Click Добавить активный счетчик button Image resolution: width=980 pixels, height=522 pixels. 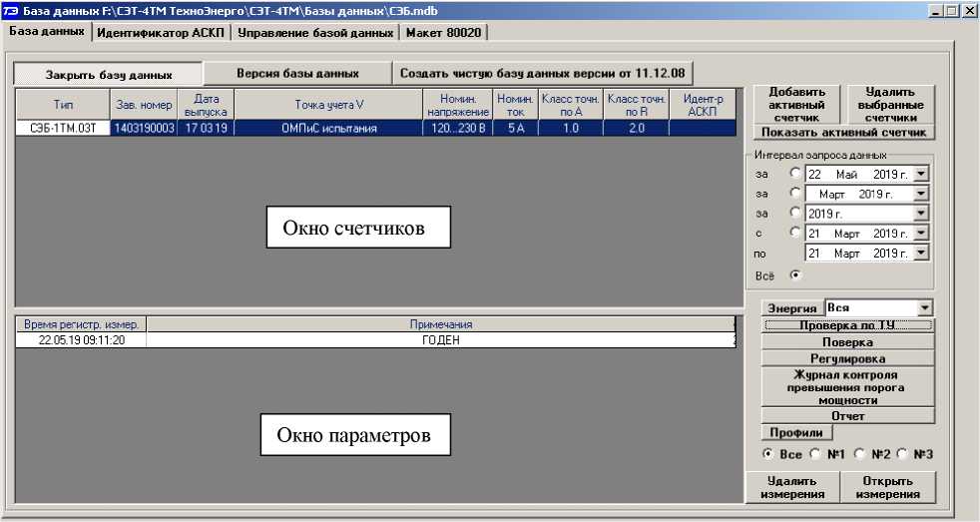pos(796,104)
